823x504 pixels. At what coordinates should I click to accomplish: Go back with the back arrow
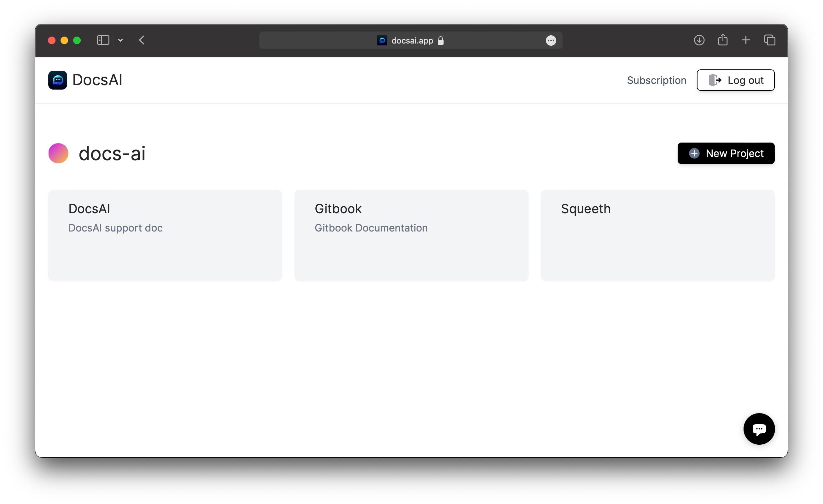(x=142, y=40)
